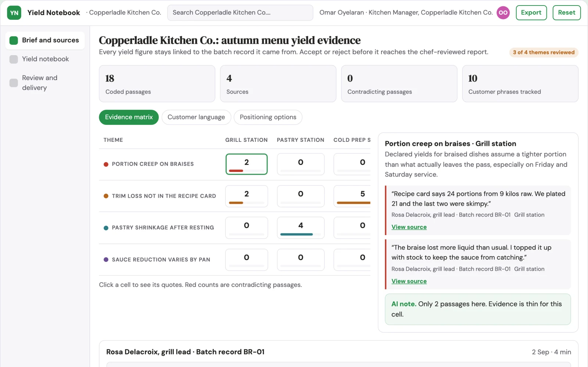Image resolution: width=588 pixels, height=367 pixels.
Task: Click the 2 Sep · 4 min timestamp
Action: pos(551,352)
